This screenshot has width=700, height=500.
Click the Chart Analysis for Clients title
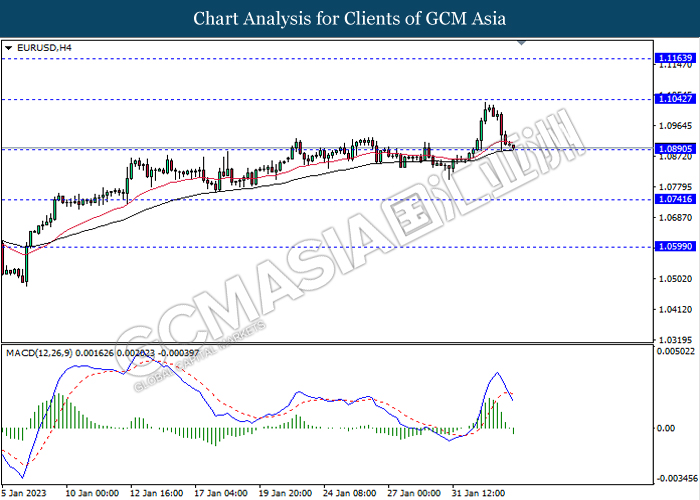pyautogui.click(x=350, y=18)
